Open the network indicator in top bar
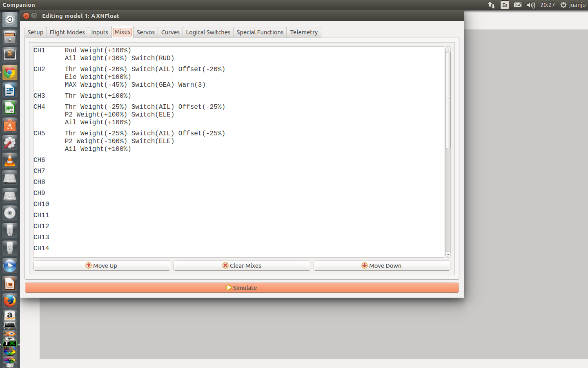Image resolution: width=588 pixels, height=368 pixels. (x=491, y=5)
